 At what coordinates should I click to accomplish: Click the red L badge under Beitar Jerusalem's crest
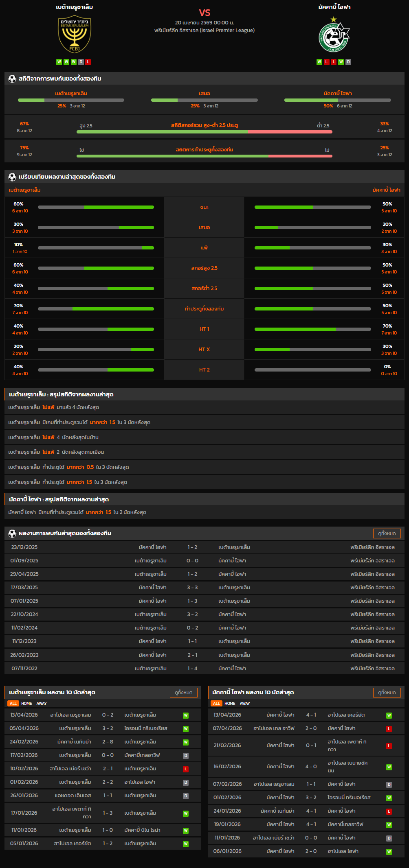(88, 62)
